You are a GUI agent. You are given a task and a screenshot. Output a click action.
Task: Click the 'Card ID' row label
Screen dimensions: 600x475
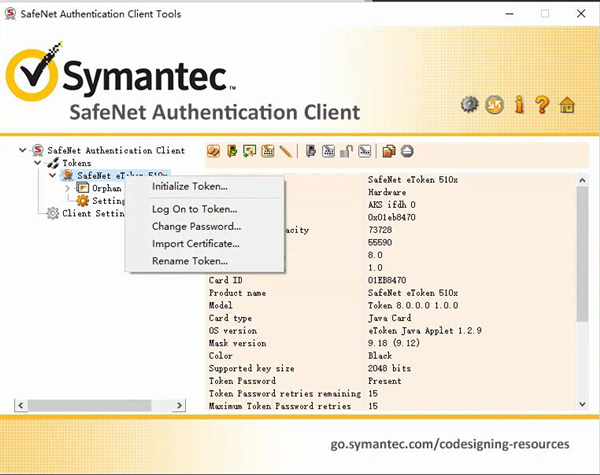(225, 280)
